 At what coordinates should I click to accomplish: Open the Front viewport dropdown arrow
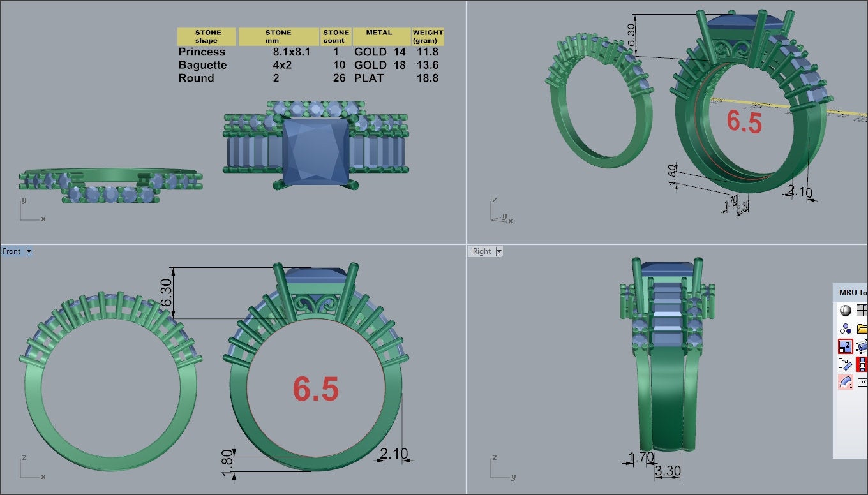point(29,251)
